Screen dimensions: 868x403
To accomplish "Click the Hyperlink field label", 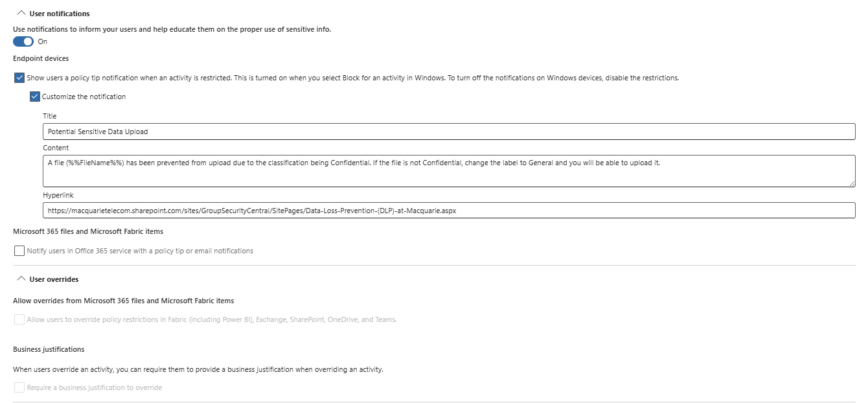I will coord(58,194).
